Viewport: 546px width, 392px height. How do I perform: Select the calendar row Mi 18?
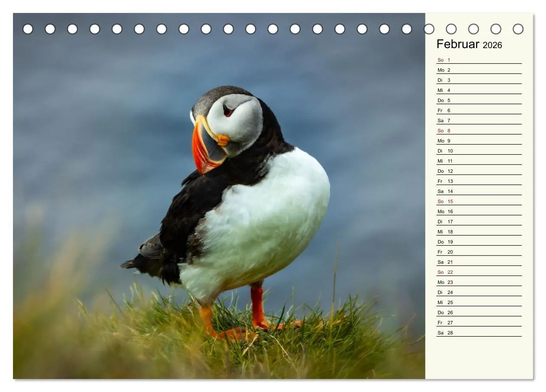pyautogui.click(x=479, y=232)
